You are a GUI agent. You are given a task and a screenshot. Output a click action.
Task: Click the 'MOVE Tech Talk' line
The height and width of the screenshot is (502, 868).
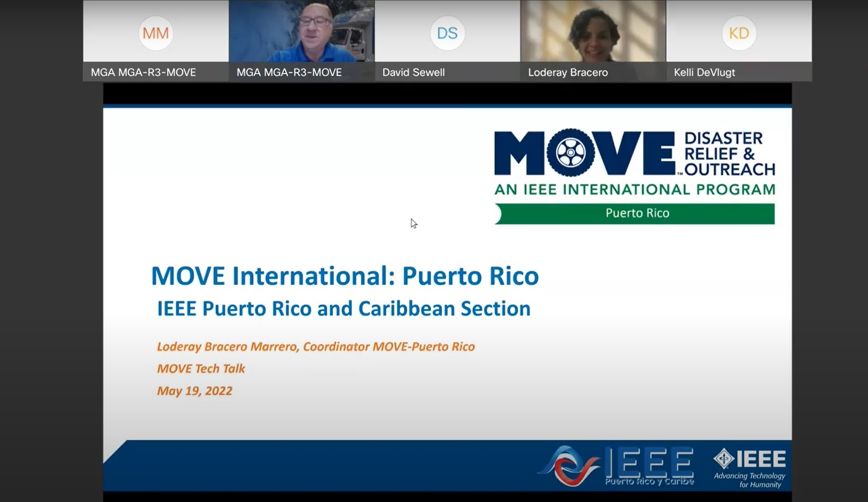tap(201, 368)
